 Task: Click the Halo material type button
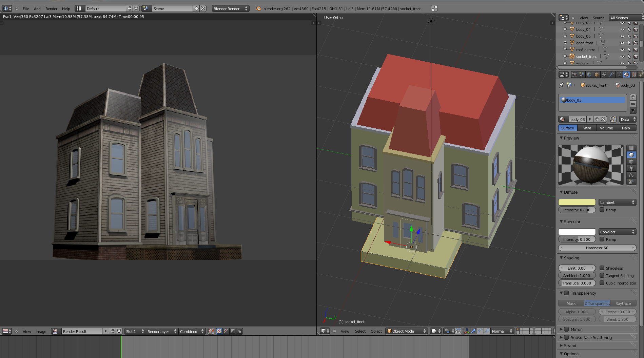point(626,128)
